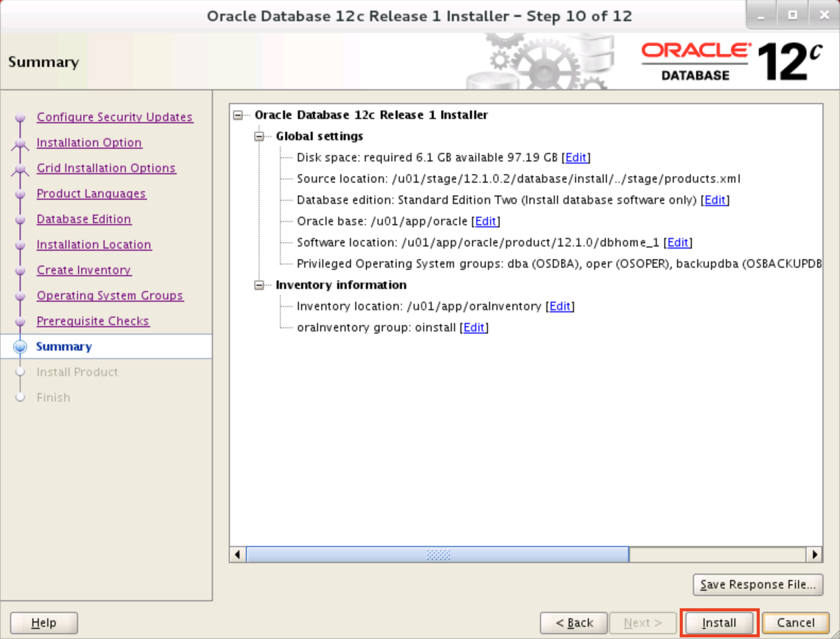Edit the Oracle base path
840x639 pixels.
(486, 221)
